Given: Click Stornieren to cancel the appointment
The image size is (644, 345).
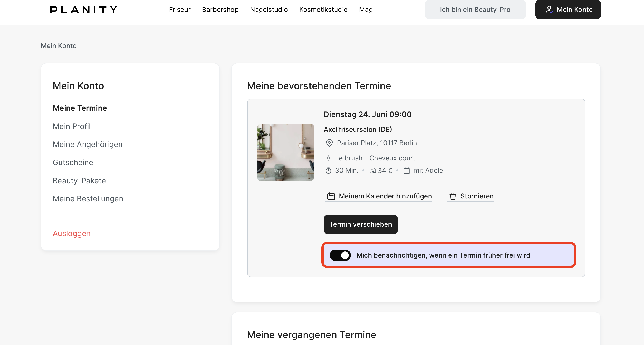Looking at the screenshot, I should [x=470, y=196].
